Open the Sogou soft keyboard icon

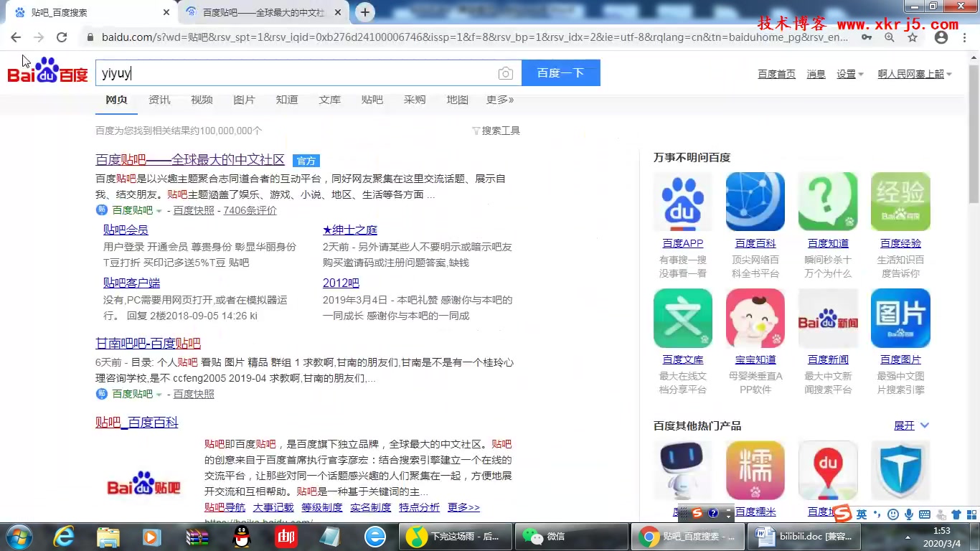click(x=925, y=514)
